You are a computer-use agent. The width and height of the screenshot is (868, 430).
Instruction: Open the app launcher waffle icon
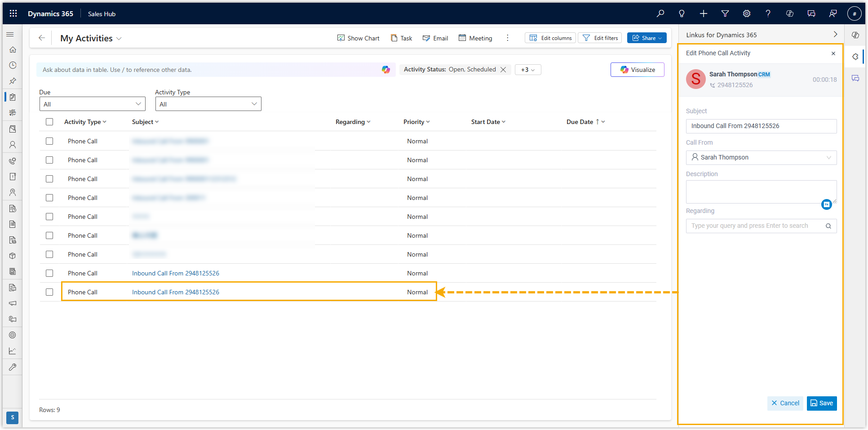coord(13,13)
